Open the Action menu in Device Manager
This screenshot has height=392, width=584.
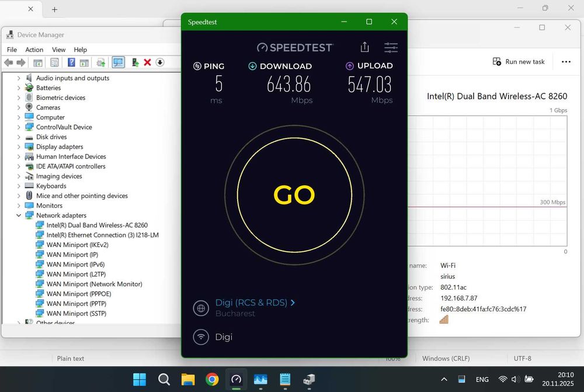34,50
